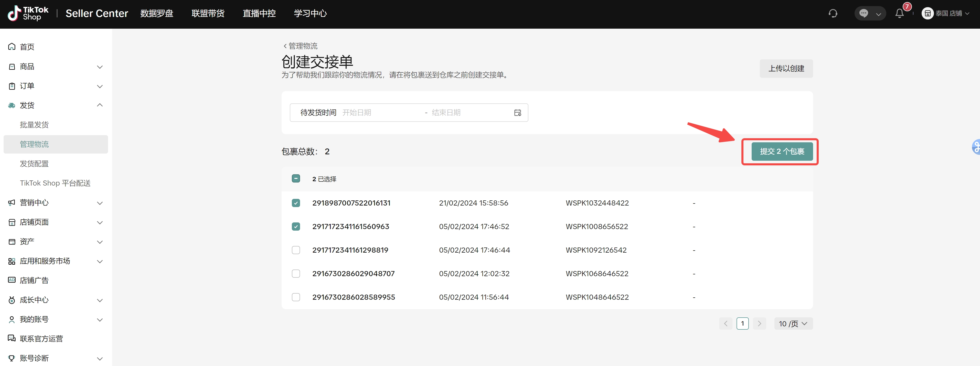The width and height of the screenshot is (980, 366).
Task: Open the notifications bell icon
Action: click(x=899, y=14)
